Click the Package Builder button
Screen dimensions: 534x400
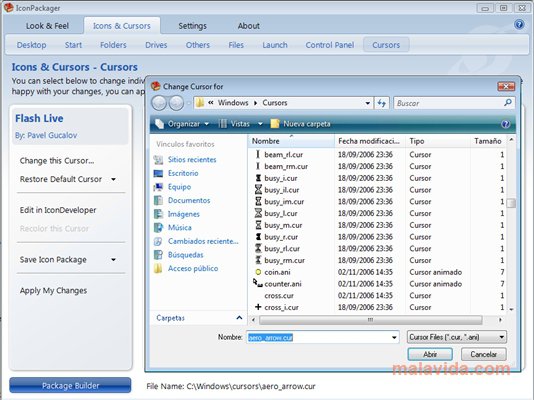[x=70, y=385]
